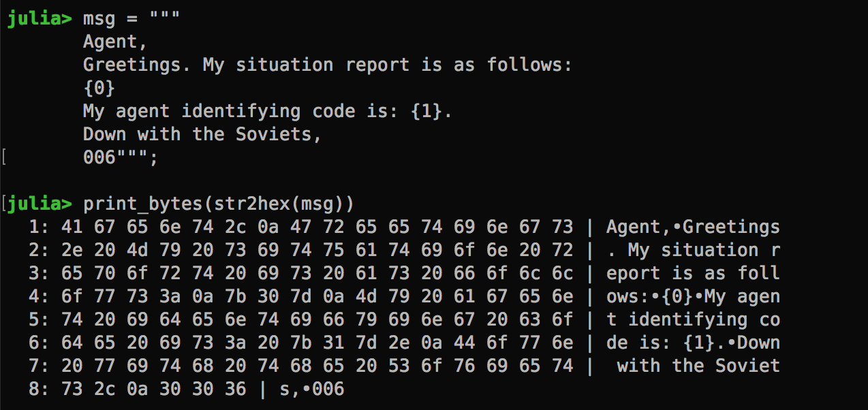Image resolution: width=868 pixels, height=410 pixels.
Task: Click "Down with the Soviets," source line
Action: click(x=202, y=134)
